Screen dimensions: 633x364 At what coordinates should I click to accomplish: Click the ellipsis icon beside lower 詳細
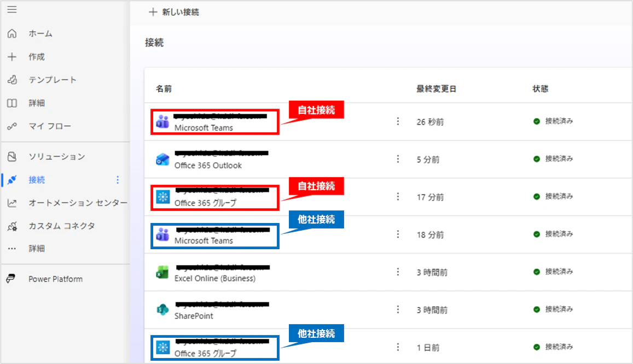(12, 249)
